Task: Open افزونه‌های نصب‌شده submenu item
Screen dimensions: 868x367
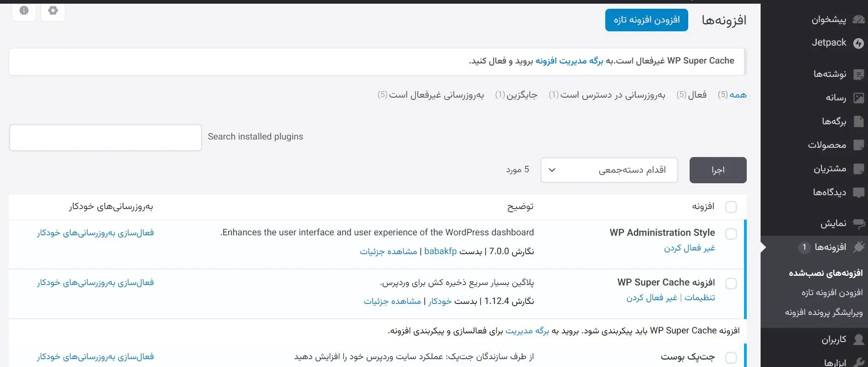Action: click(826, 273)
